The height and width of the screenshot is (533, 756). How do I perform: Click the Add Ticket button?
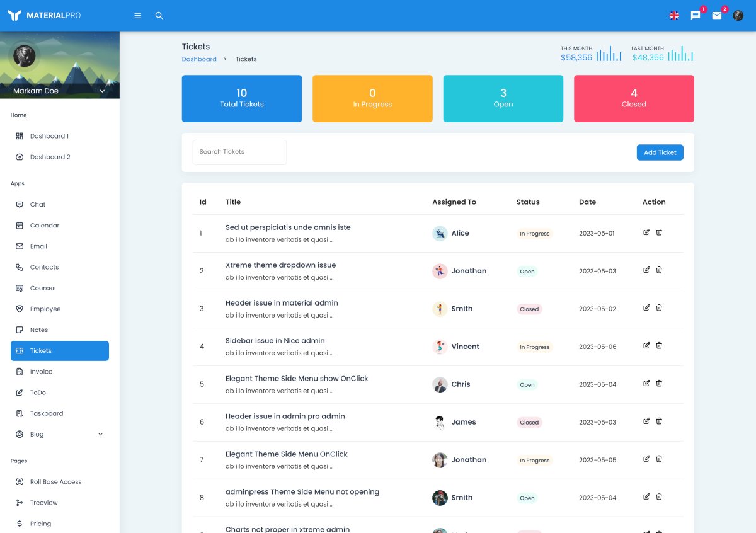(660, 152)
